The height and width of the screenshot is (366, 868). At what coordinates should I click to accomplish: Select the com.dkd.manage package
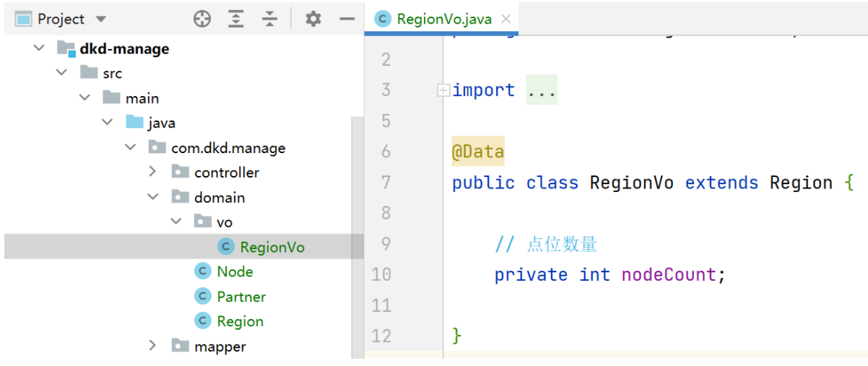[228, 148]
